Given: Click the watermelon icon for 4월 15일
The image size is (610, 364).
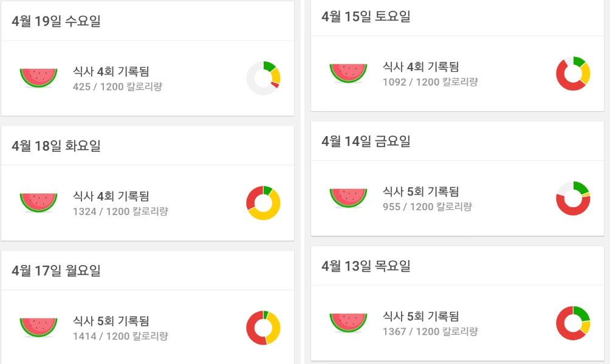Looking at the screenshot, I should click(348, 73).
